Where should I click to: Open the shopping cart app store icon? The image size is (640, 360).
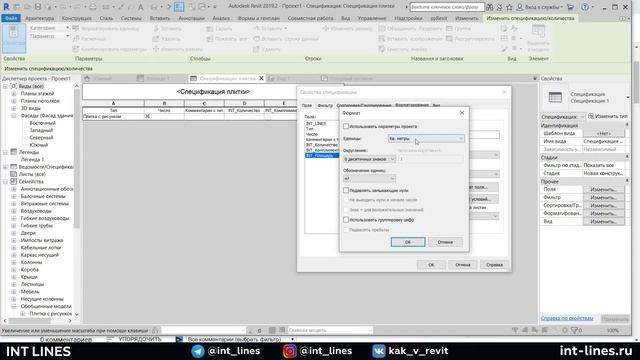[x=570, y=7]
